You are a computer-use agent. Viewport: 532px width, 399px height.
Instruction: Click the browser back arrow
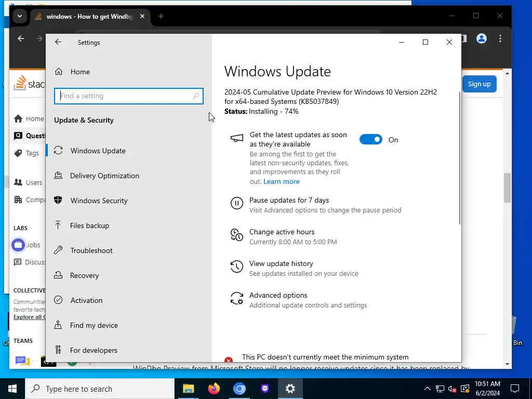21,38
